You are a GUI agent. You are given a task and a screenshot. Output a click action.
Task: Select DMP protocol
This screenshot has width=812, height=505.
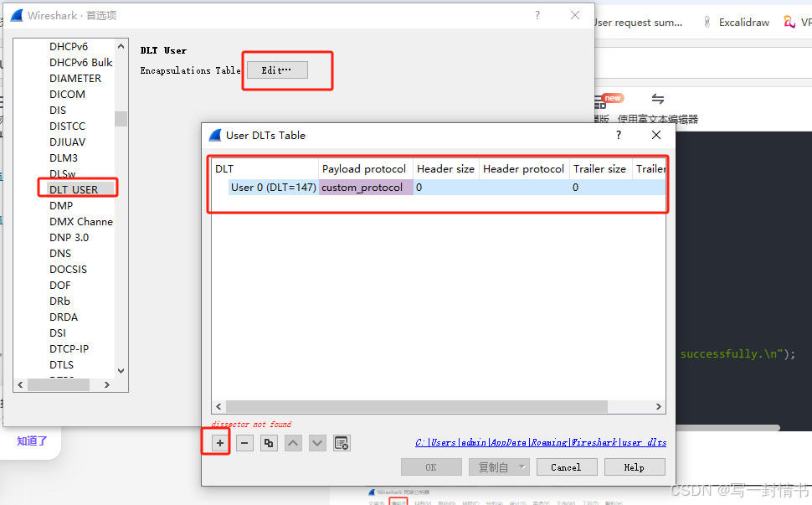click(61, 206)
